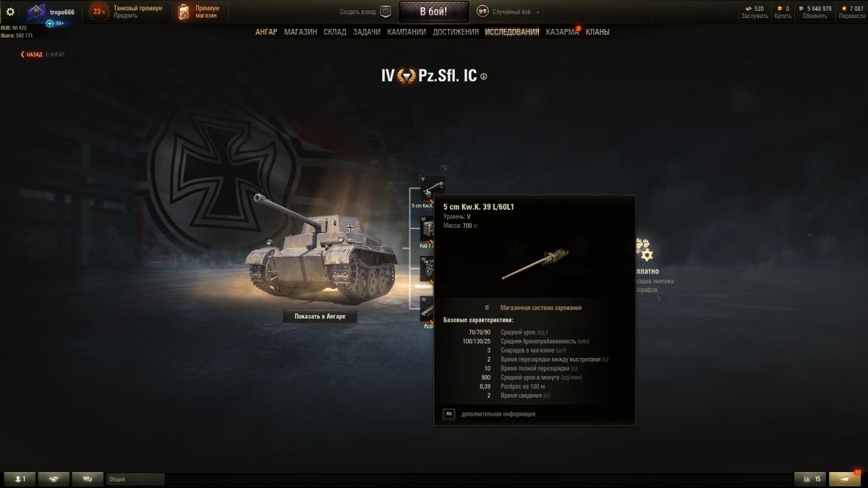Image resolution: width=868 pixels, height=488 pixels.
Task: Go to the КЛАНЫ tab
Action: pyautogui.click(x=597, y=32)
